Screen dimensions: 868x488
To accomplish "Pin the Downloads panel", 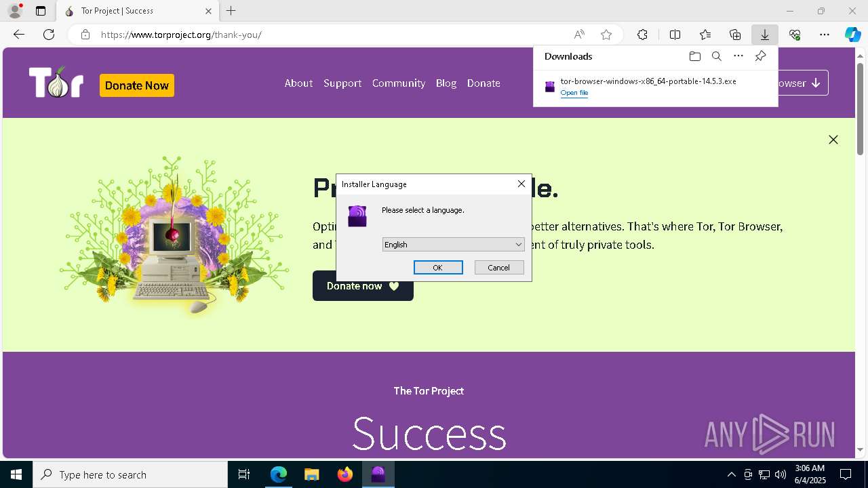I will (761, 56).
